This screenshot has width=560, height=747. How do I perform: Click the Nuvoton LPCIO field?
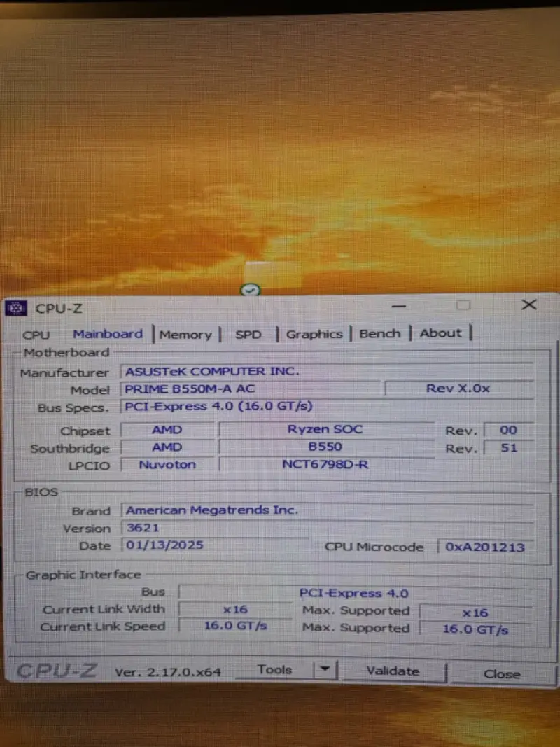(167, 464)
